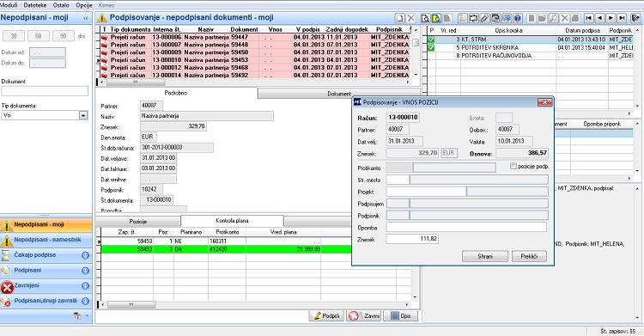
Task: Click the Opomba input field
Action: [x=466, y=228]
